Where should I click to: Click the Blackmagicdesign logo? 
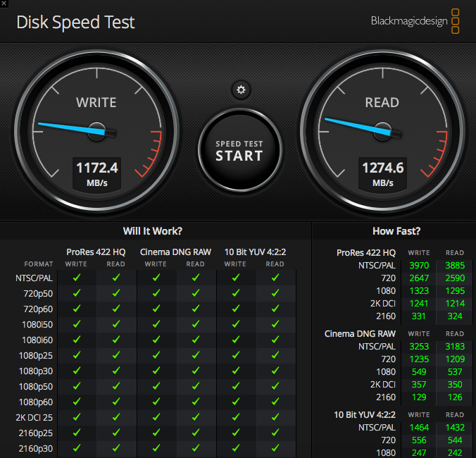(415, 21)
